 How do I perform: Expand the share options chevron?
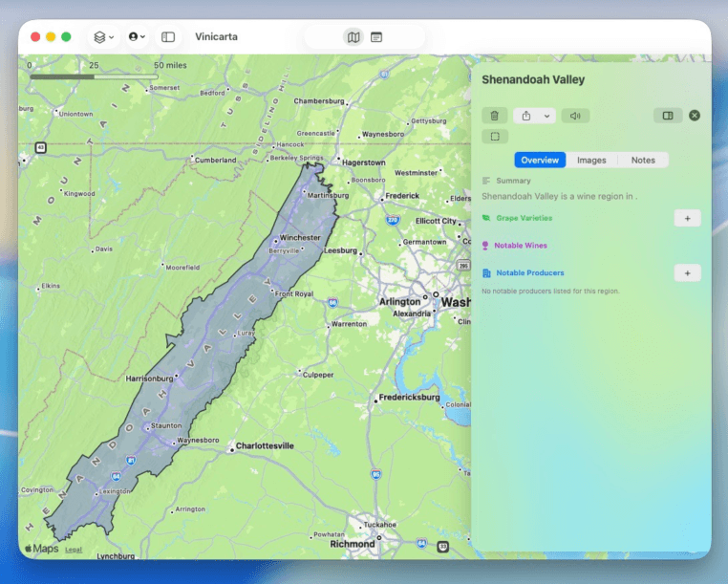coord(546,116)
